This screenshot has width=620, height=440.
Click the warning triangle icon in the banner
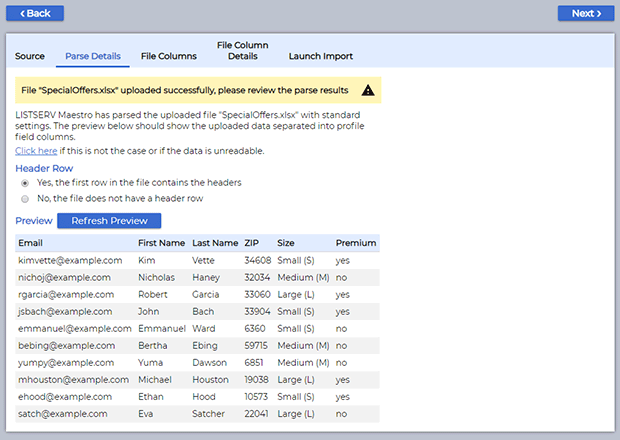click(368, 90)
